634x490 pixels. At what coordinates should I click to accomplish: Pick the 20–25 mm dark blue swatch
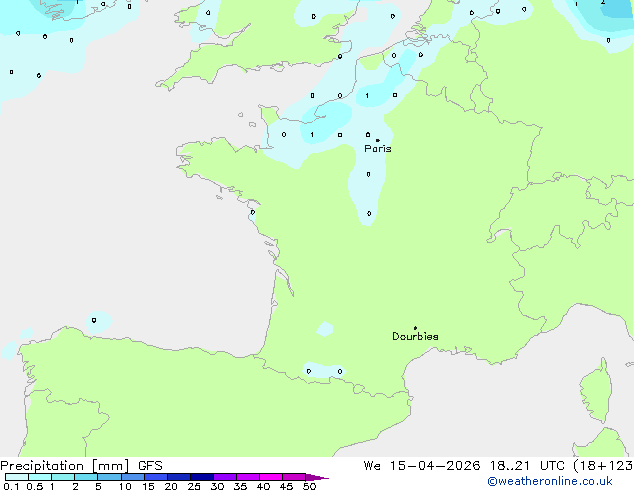(x=178, y=477)
